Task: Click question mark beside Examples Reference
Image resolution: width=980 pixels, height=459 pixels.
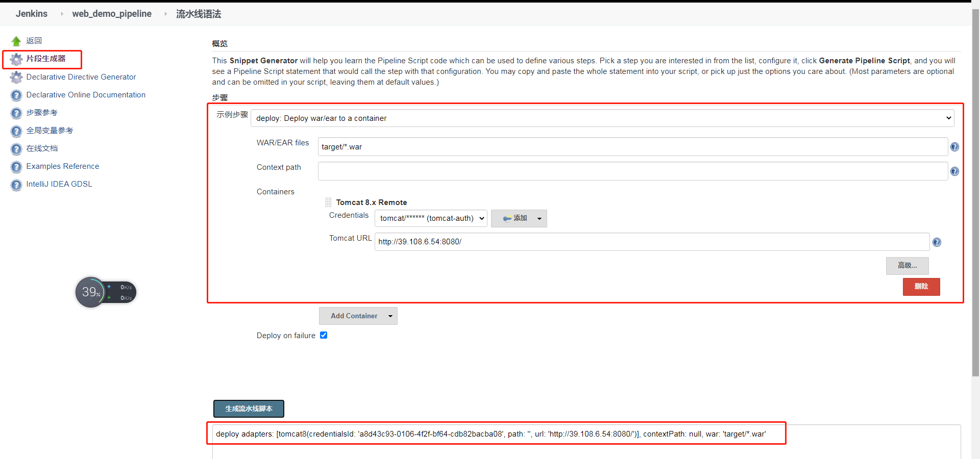Action: click(x=16, y=166)
